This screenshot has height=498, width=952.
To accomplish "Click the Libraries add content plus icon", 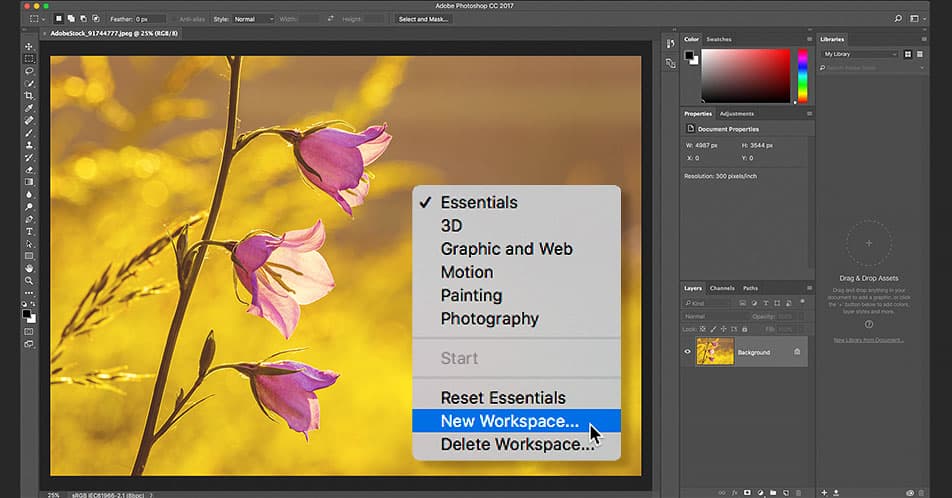I will pos(824,493).
